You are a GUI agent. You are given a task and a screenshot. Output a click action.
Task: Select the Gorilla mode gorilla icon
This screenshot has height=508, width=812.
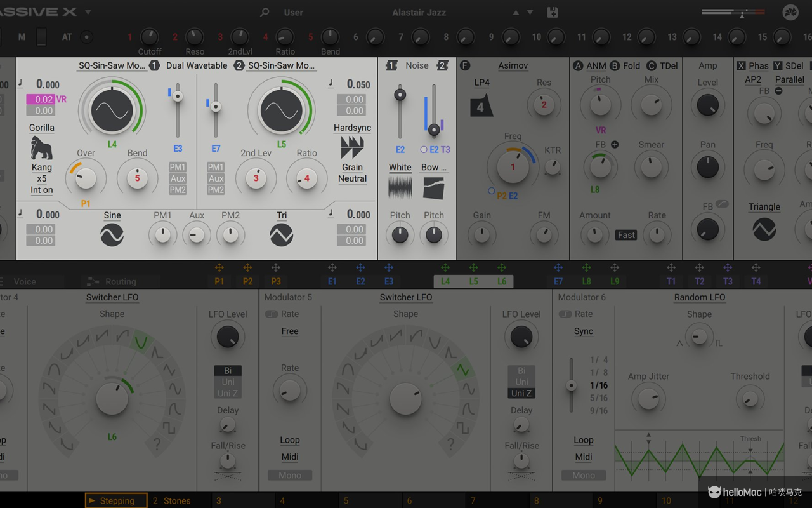point(41,148)
